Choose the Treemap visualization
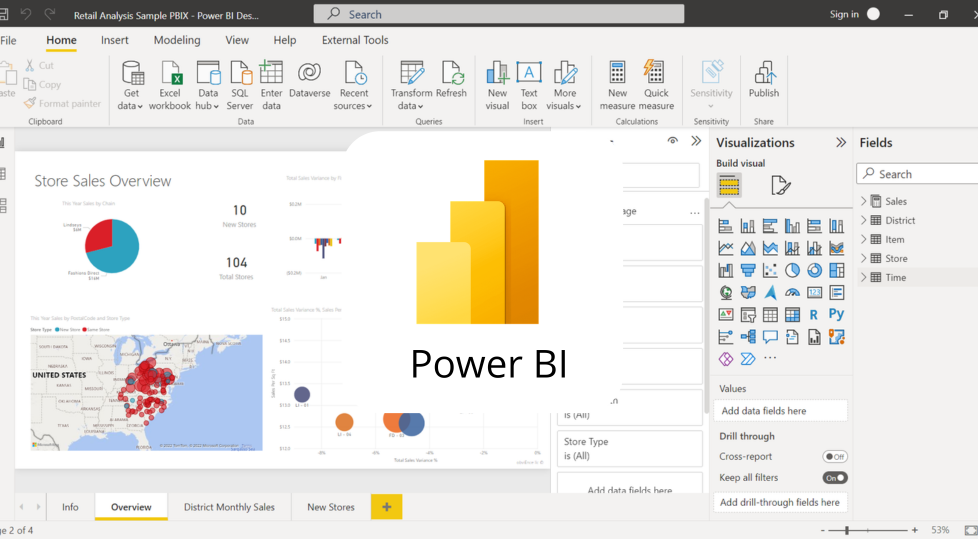Image resolution: width=978 pixels, height=539 pixels. click(836, 270)
